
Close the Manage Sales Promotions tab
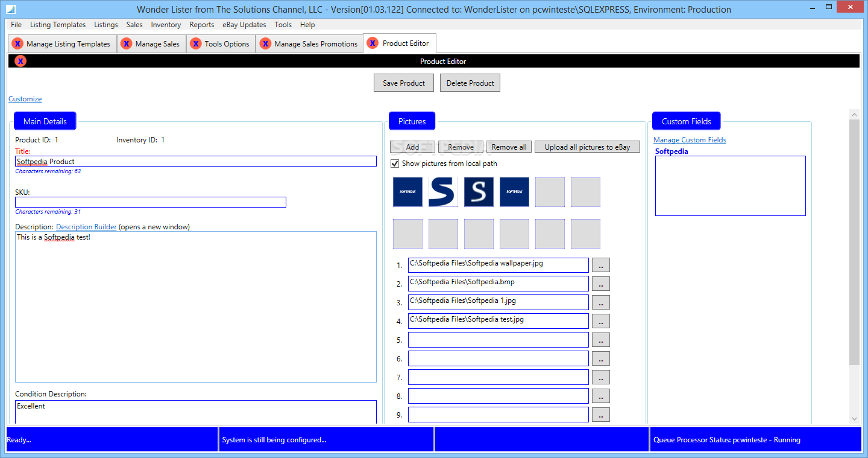265,43
